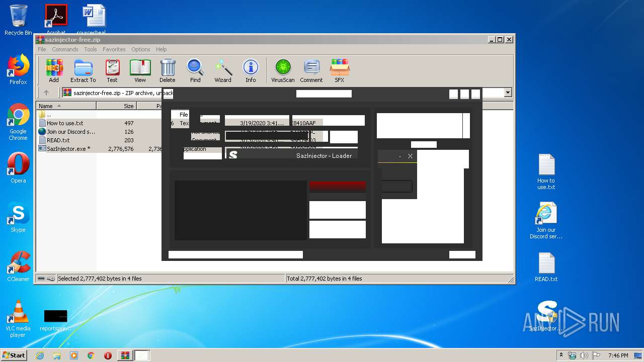The width and height of the screenshot is (644, 362).
Task: Click the View file toolbar icon
Action: 140,70
